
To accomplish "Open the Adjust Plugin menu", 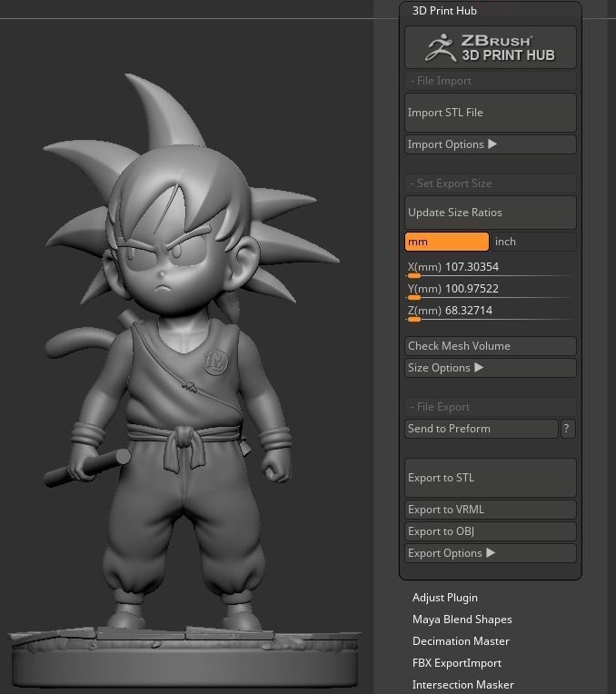I will point(444,598).
